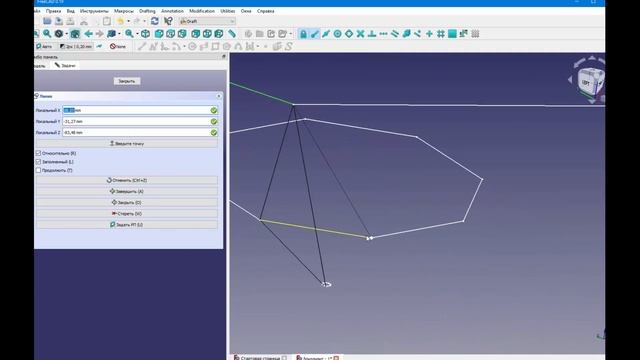The width and height of the screenshot is (640, 360).
Task: Toggle construction mode icon
Action: pyautogui.click(x=100, y=47)
